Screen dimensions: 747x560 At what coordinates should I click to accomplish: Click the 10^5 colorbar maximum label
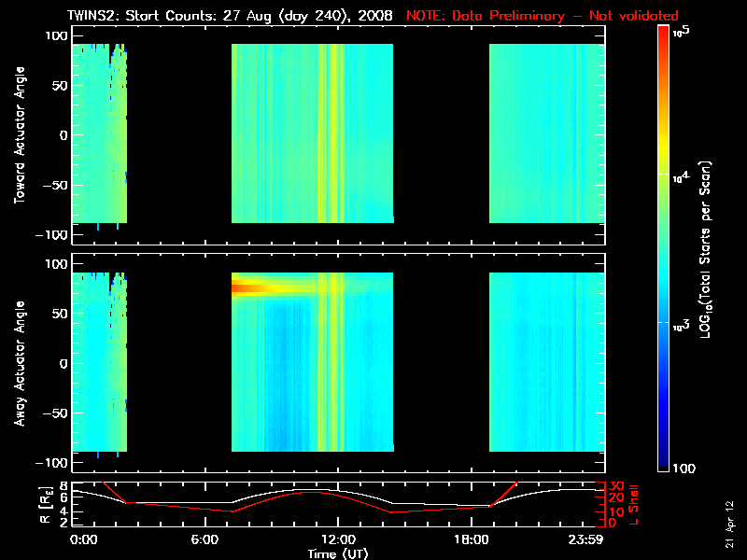(x=682, y=32)
